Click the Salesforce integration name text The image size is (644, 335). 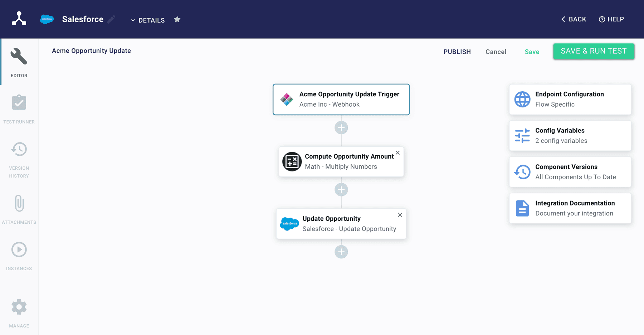[x=83, y=19]
